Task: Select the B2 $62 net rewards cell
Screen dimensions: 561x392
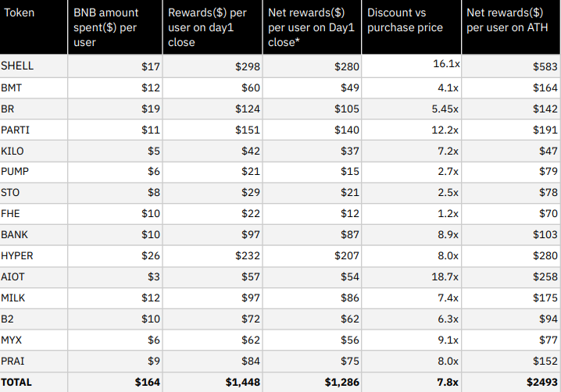Action: [x=312, y=319]
